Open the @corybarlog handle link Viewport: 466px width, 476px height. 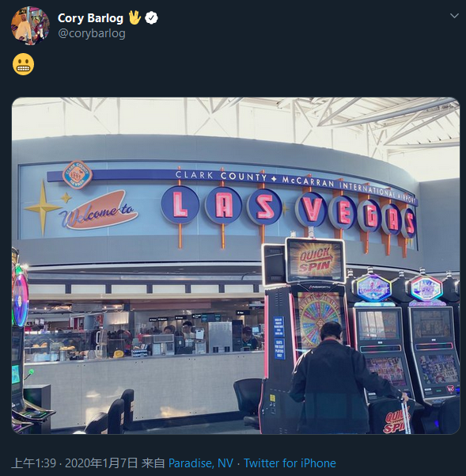coord(92,33)
